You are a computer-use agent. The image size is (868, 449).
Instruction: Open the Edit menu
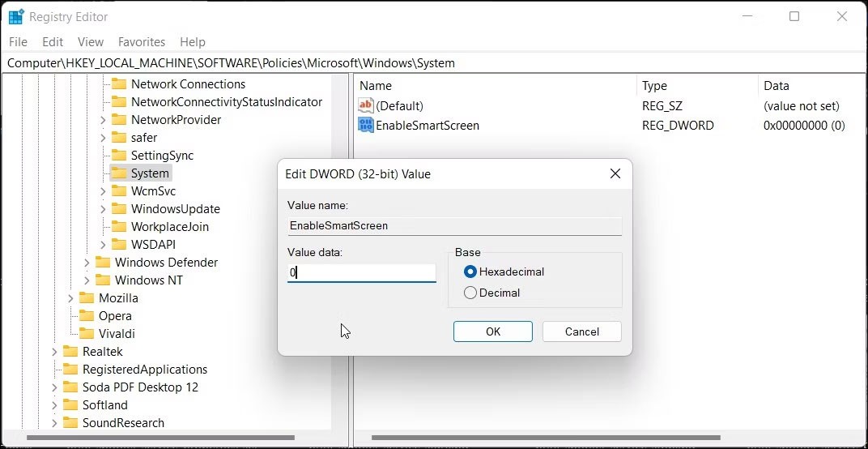click(x=53, y=42)
